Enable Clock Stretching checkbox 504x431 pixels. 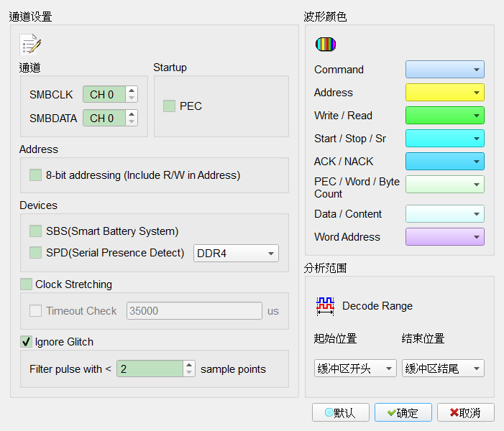coord(26,284)
